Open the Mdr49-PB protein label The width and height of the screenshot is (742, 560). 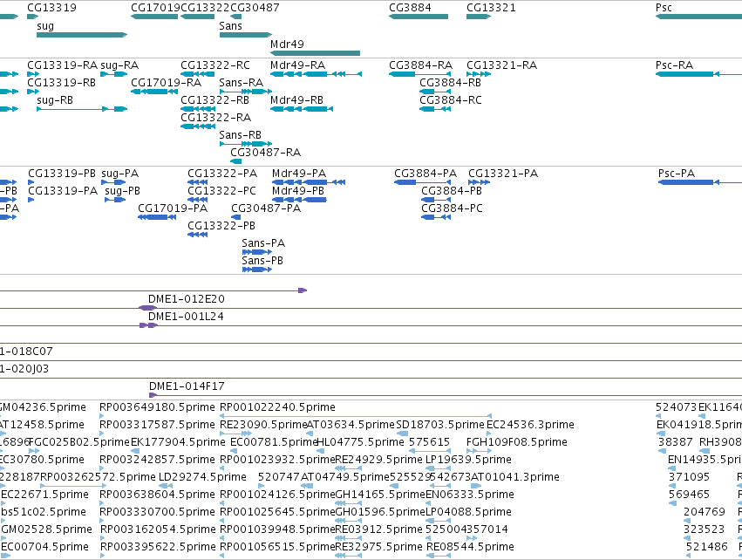[x=298, y=191]
